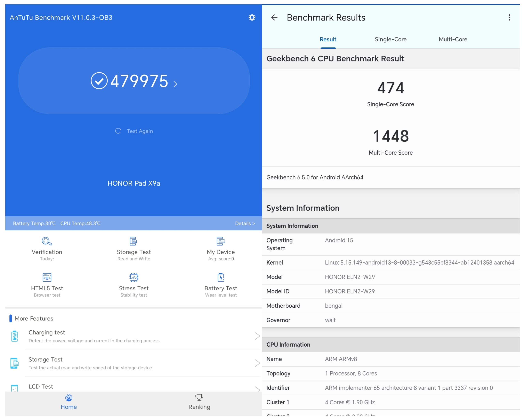Click Test Again to rerun benchmark
The width and height of the screenshot is (525, 420).
[134, 131]
